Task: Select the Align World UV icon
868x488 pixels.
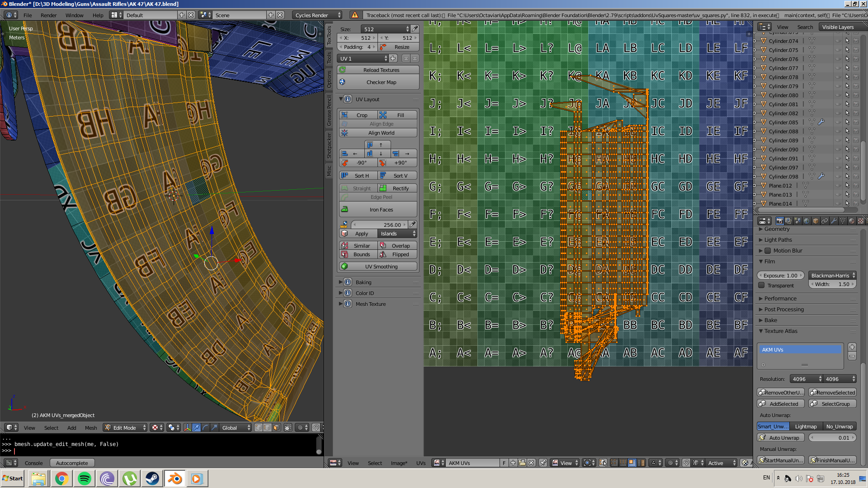Action: [344, 132]
